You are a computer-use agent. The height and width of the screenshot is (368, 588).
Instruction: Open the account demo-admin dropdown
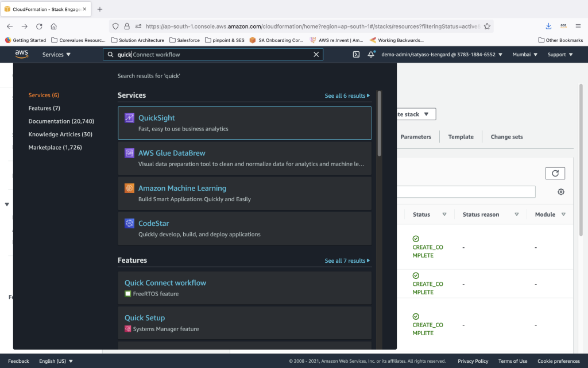pyautogui.click(x=442, y=55)
